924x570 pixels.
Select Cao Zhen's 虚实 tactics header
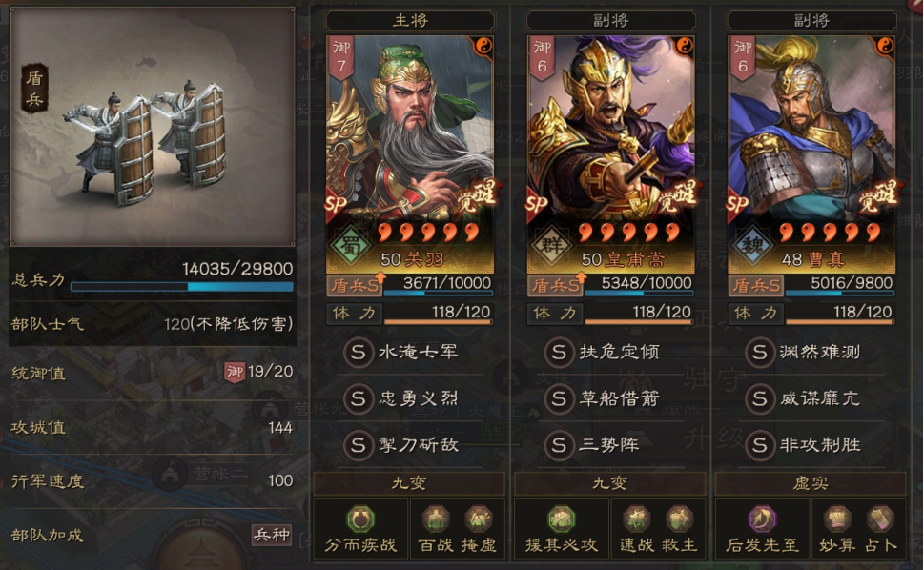click(811, 483)
